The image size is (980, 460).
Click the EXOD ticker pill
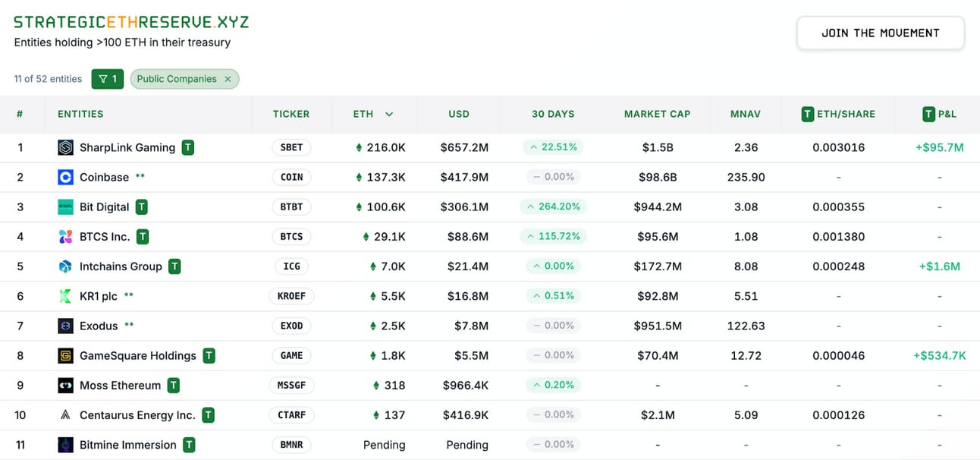point(292,326)
